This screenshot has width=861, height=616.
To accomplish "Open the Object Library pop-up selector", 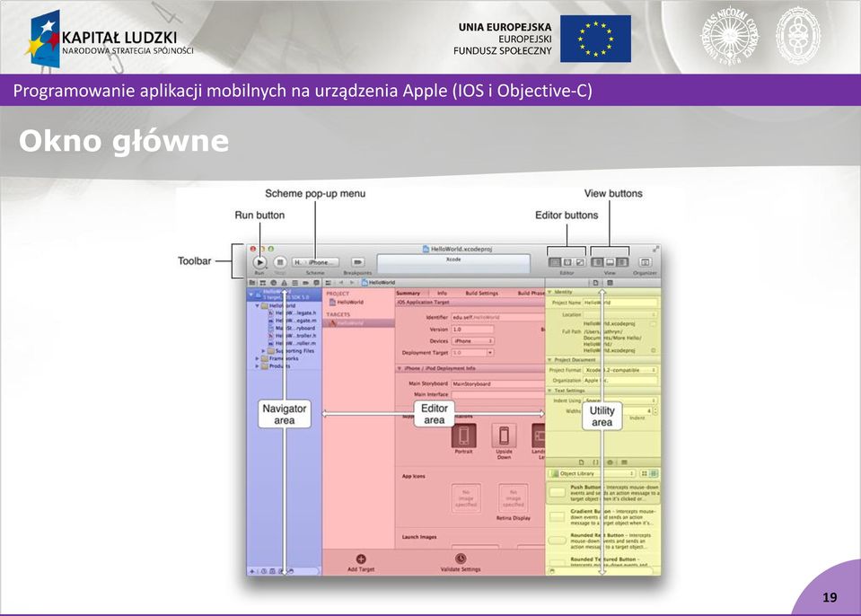I will coord(592,473).
